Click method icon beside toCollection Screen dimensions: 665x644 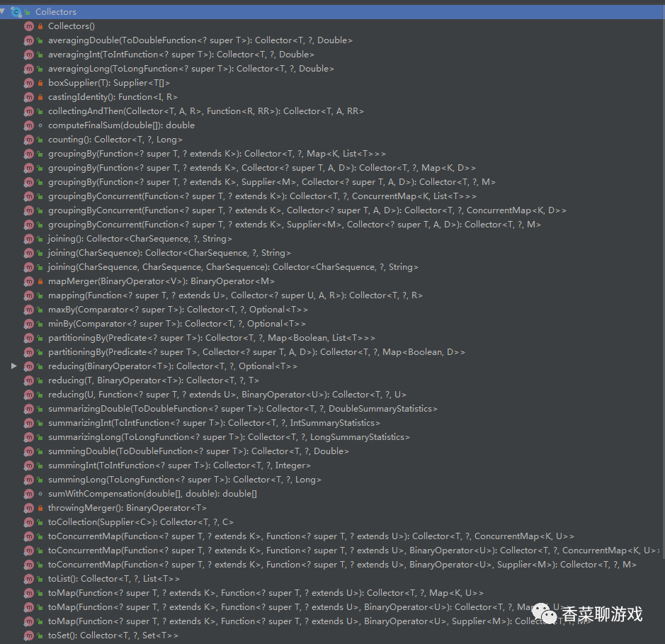tap(28, 522)
